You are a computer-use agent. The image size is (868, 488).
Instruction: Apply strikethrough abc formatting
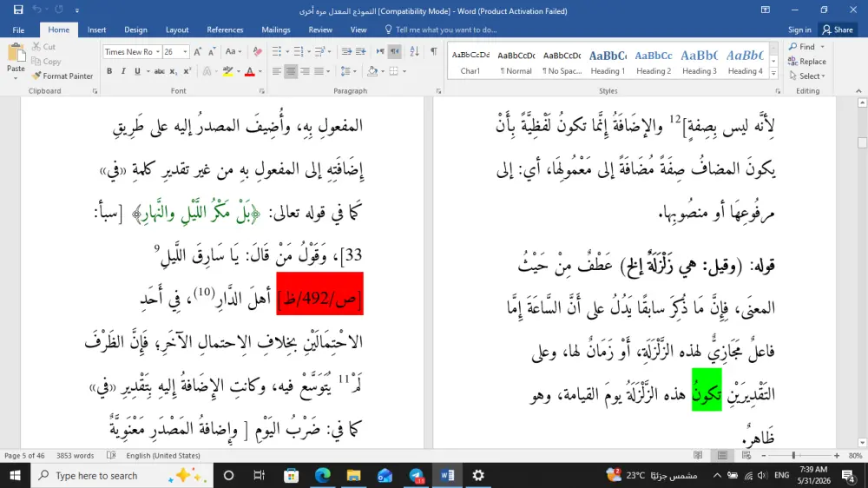point(160,71)
